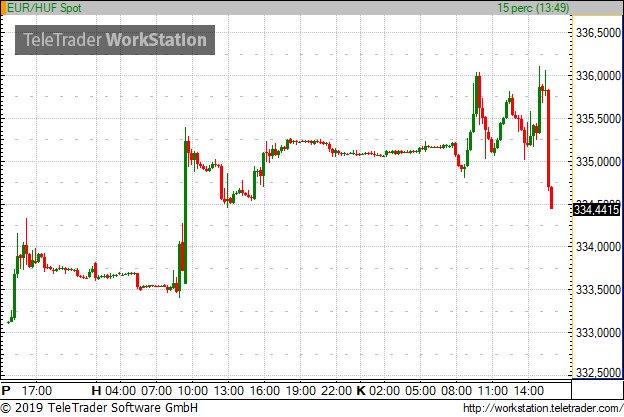Click the 334,0000 price axis label
This screenshot has height=417, width=624.
598,247
